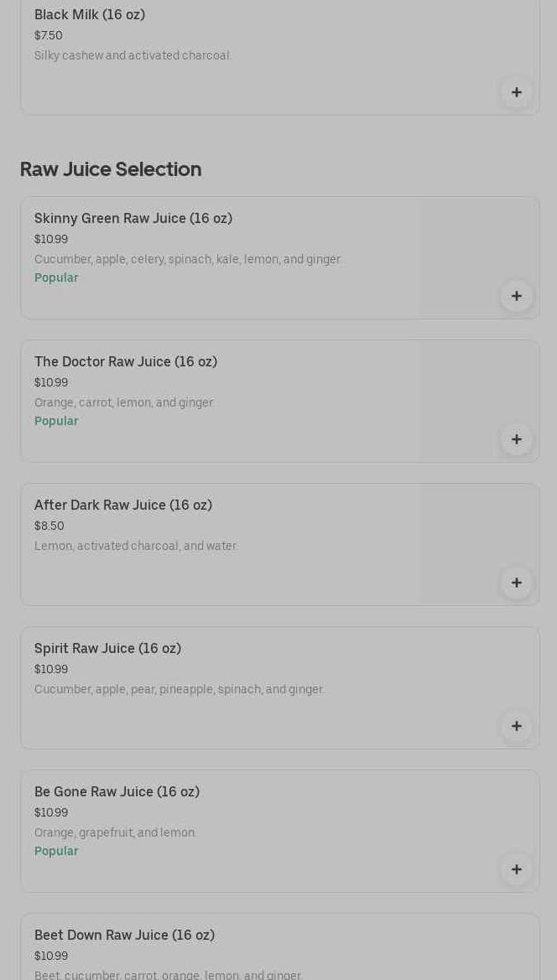The image size is (557, 980).
Task: Click Spirit juice ingredients description
Action: tap(179, 690)
